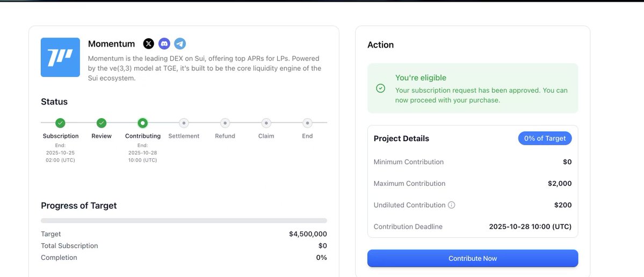Screen dimensions: 644x277
Task: Open Momentum's Telegram channel icon
Action: pos(180,44)
